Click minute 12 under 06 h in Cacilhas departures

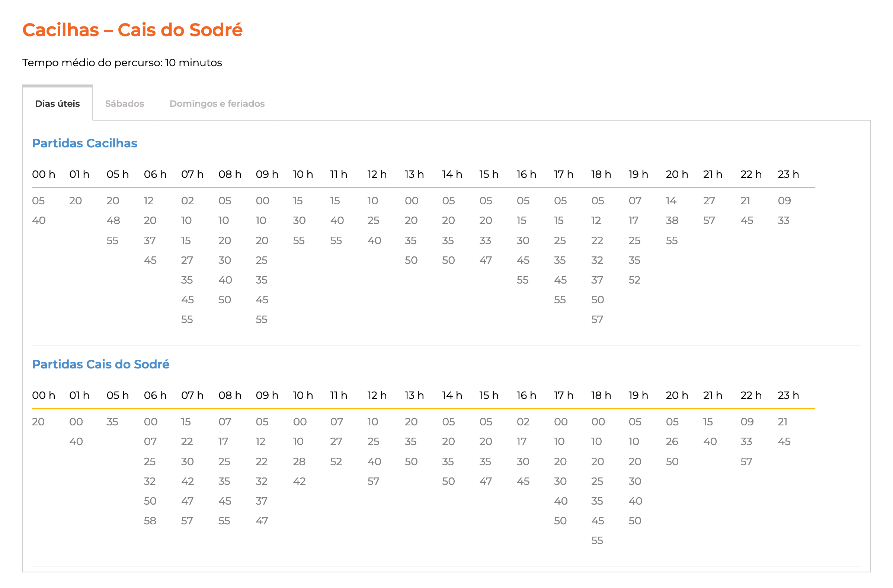click(x=148, y=201)
